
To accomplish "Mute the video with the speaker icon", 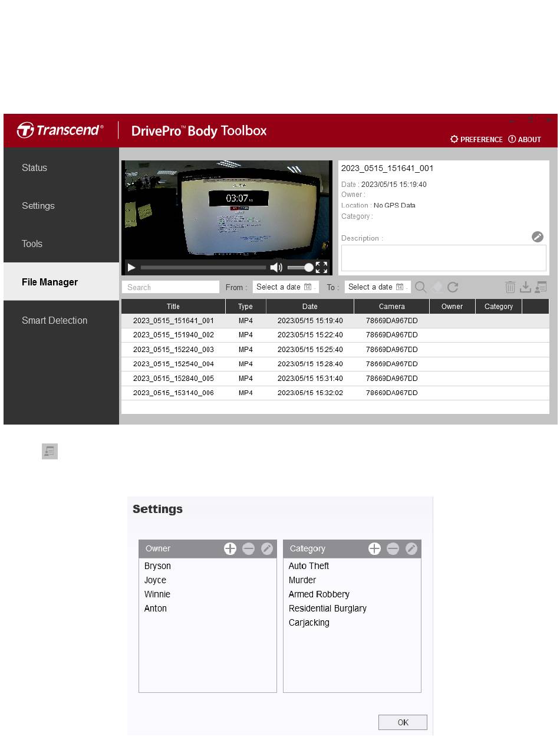I will tap(276, 268).
